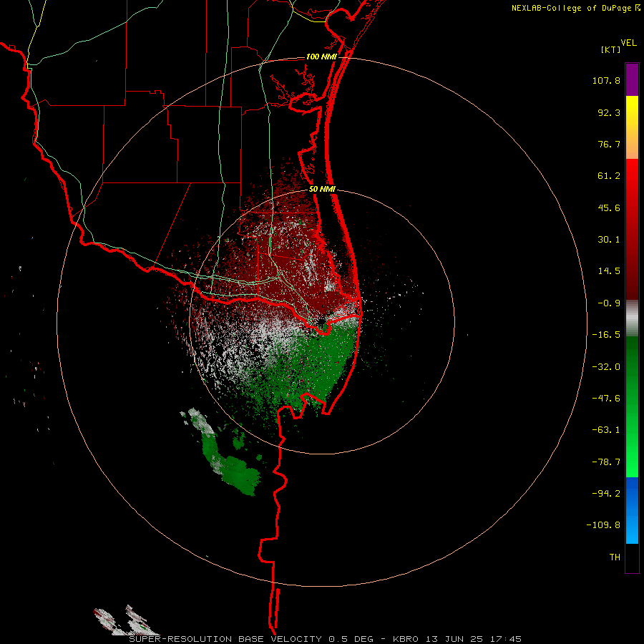The height and width of the screenshot is (644, 644).
Task: Click the TH threshold label
Action: [615, 557]
